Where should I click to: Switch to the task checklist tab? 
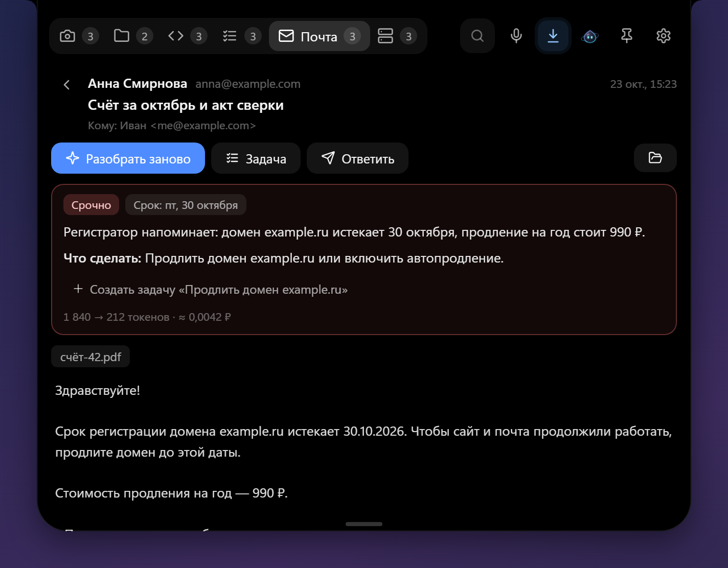point(241,36)
